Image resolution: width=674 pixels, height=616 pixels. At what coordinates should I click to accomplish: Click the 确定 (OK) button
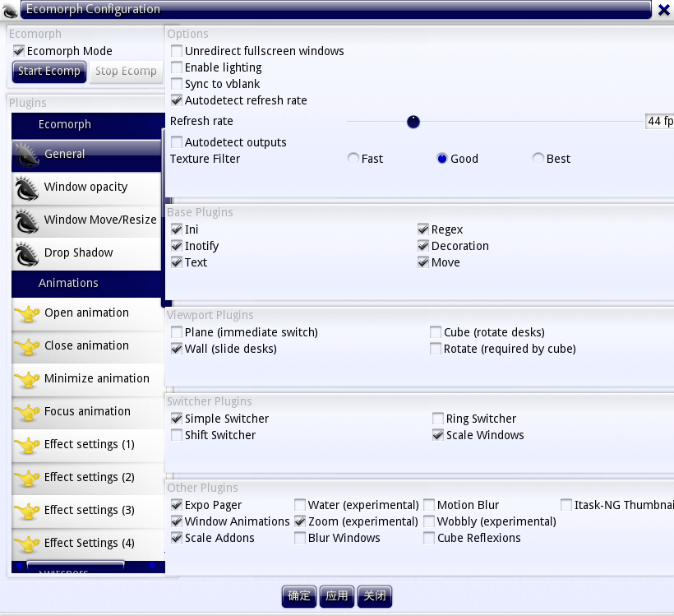tap(298, 596)
